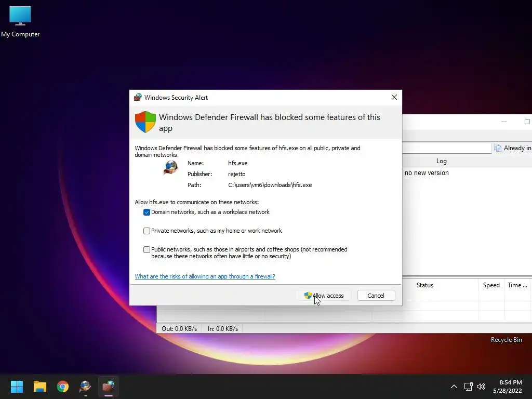Open firewall risks help link
The image size is (532, 399).
[x=205, y=276]
